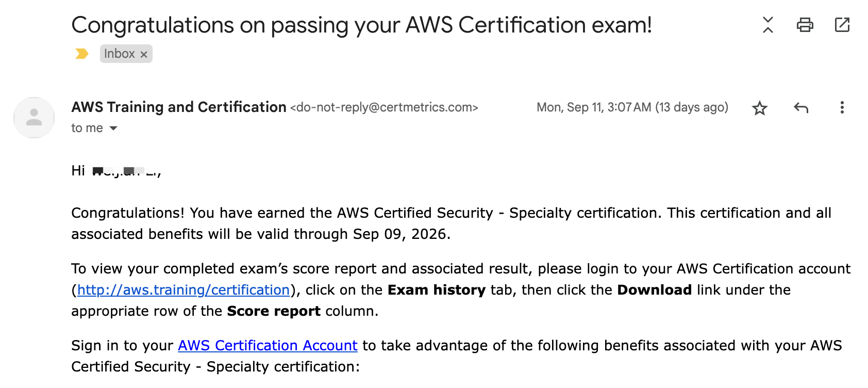Click the bold "Score report" text
Viewport: 868px width, 388px height.
274,311
